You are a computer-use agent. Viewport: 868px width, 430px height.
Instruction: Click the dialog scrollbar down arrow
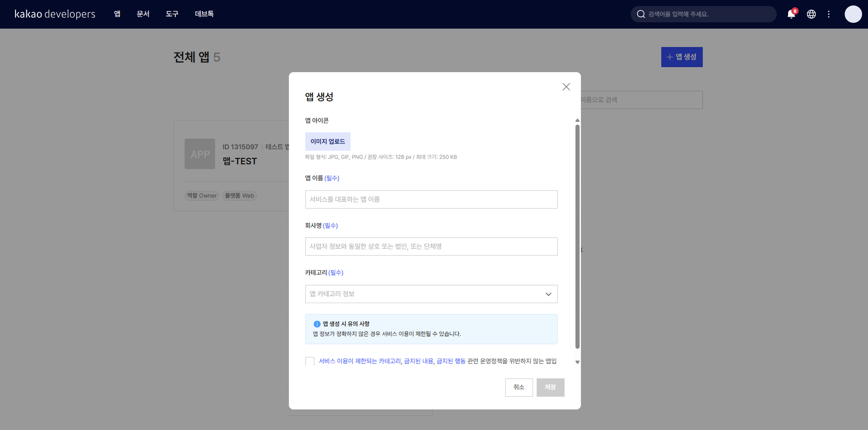tap(577, 362)
